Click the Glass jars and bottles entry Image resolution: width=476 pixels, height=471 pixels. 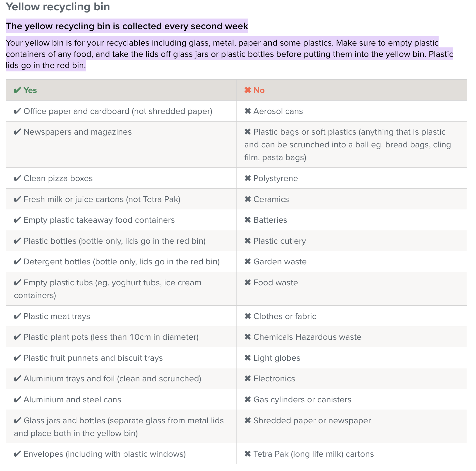click(x=119, y=427)
